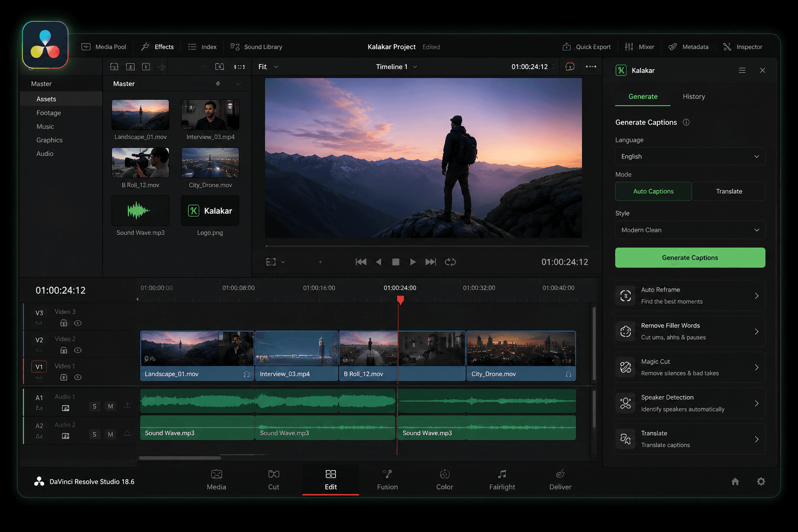Open the Inspector panel
Image resolution: width=798 pixels, height=532 pixels.
point(743,47)
